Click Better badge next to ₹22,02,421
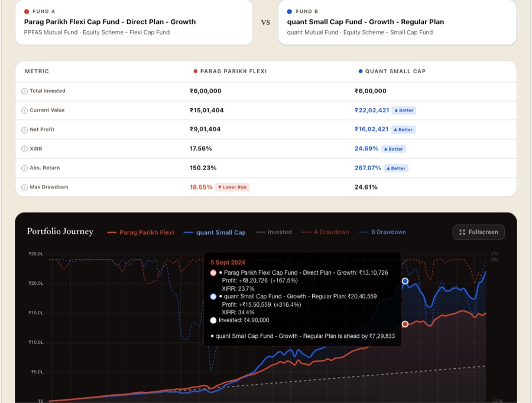 (404, 110)
